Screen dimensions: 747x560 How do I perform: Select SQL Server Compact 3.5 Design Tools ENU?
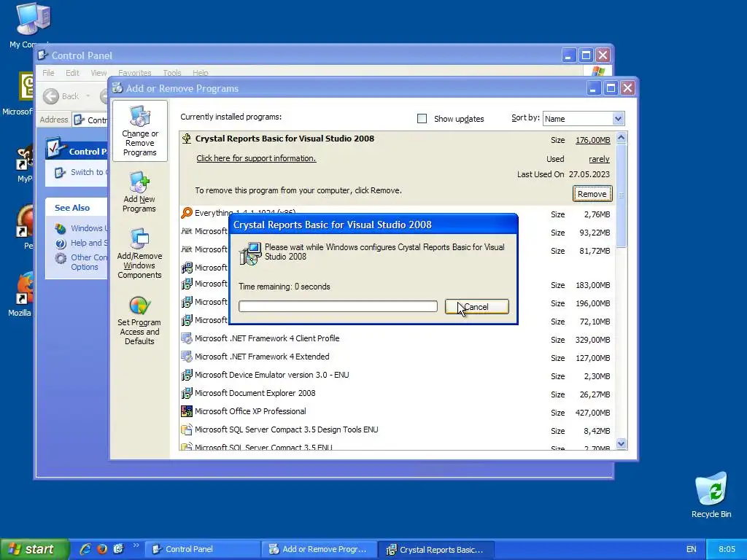[397, 429]
